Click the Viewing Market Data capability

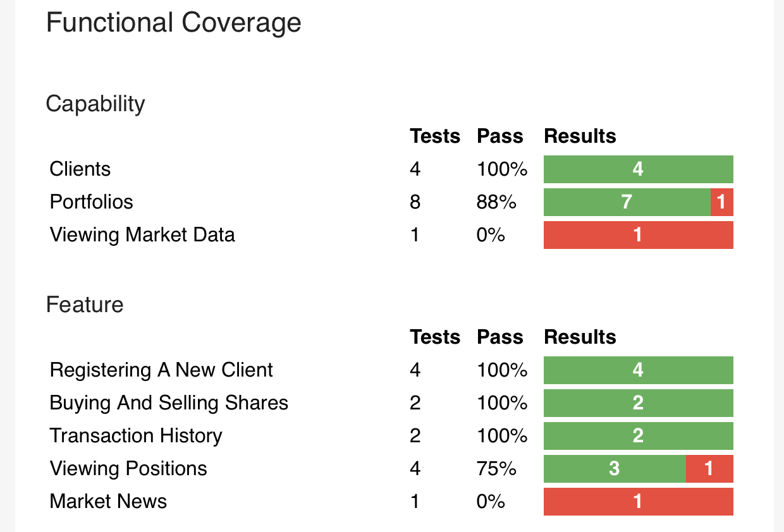point(142,235)
